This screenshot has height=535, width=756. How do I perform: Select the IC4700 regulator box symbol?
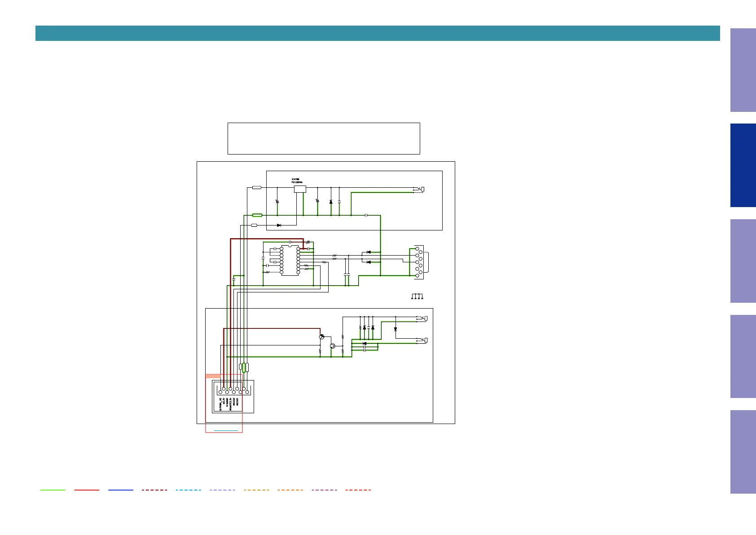click(x=300, y=189)
